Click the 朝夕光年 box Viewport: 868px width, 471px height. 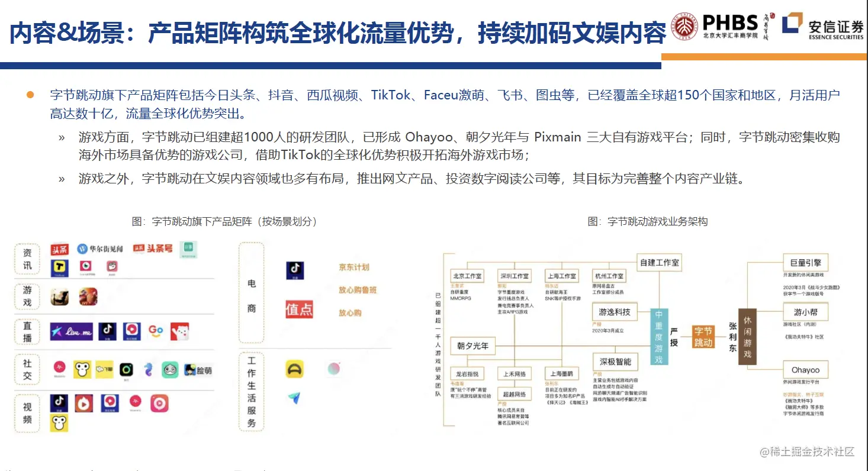[x=473, y=346]
